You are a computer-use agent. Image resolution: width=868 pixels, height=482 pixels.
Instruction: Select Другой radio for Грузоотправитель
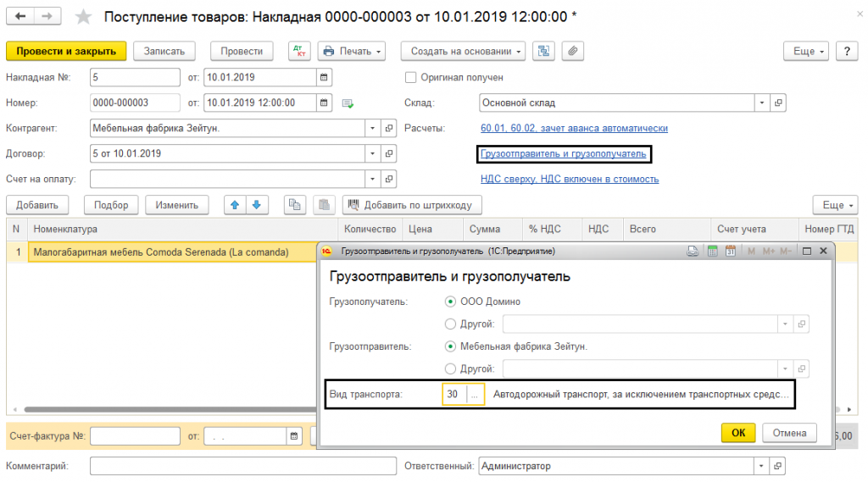(x=450, y=368)
